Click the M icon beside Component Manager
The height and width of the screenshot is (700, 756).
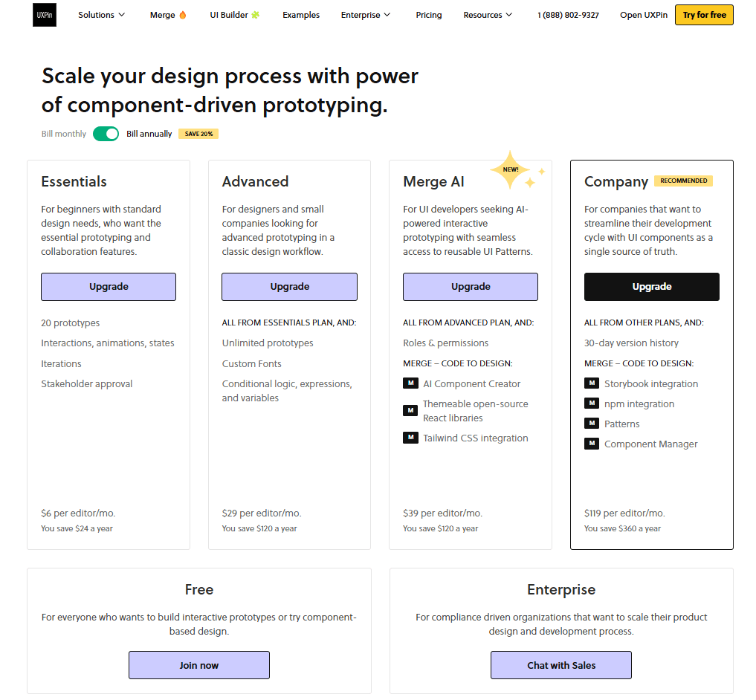592,443
